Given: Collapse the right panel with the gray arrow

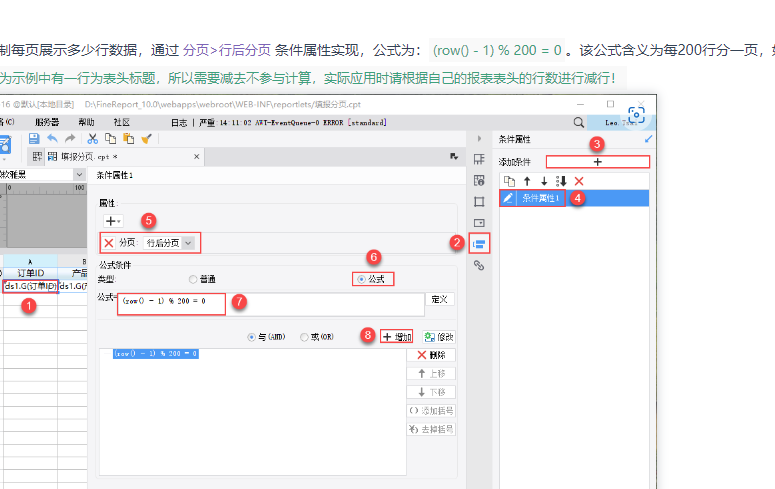Looking at the screenshot, I should [479, 139].
